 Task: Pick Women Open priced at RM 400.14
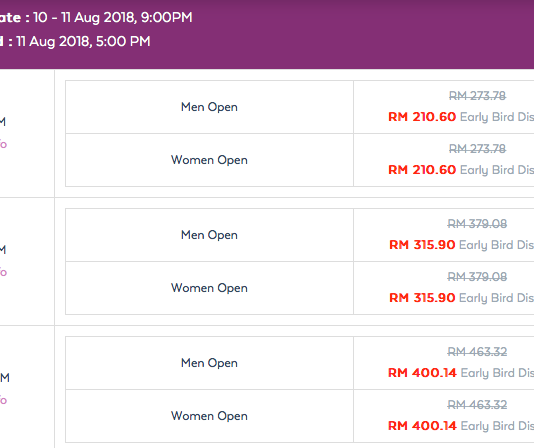pos(209,416)
